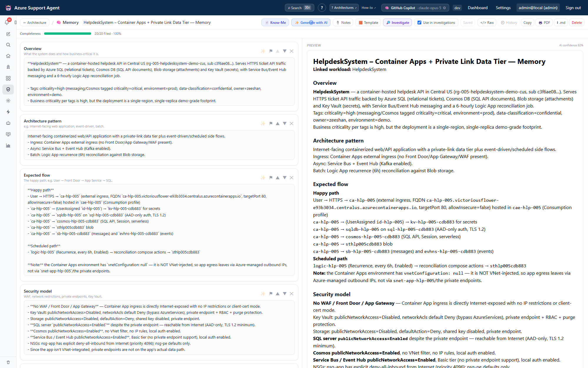588x368 pixels.
Task: Open the rocket sidebar icon
Action: click(x=8, y=67)
